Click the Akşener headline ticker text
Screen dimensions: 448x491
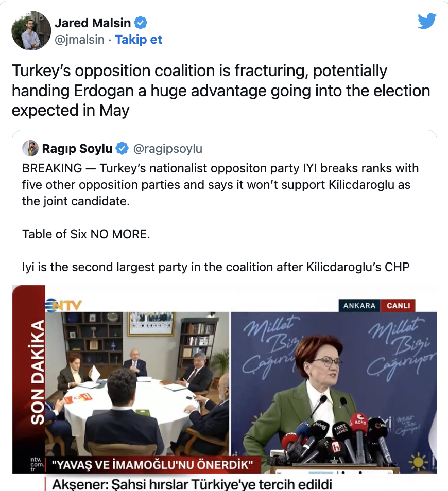pyautogui.click(x=192, y=484)
